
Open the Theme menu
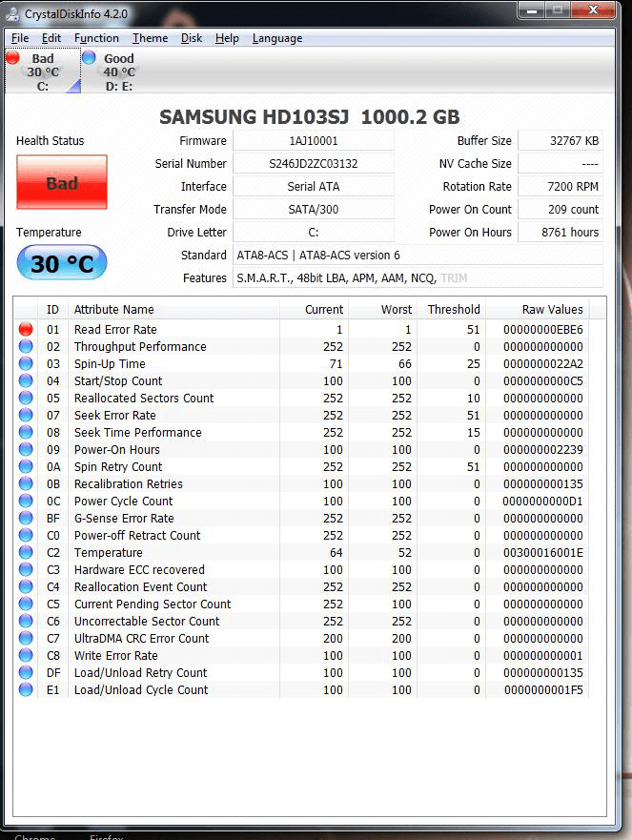click(150, 38)
